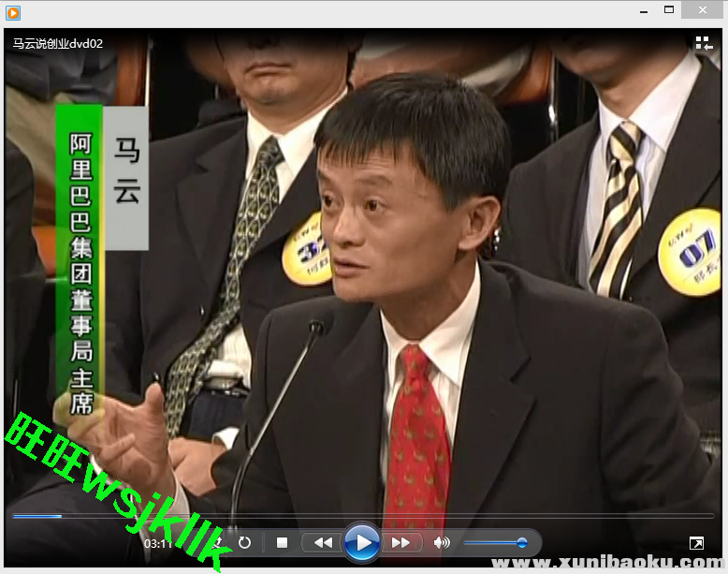This screenshot has width=728, height=574.
Task: Open the Media Player title-bar icon menu
Action: click(13, 12)
